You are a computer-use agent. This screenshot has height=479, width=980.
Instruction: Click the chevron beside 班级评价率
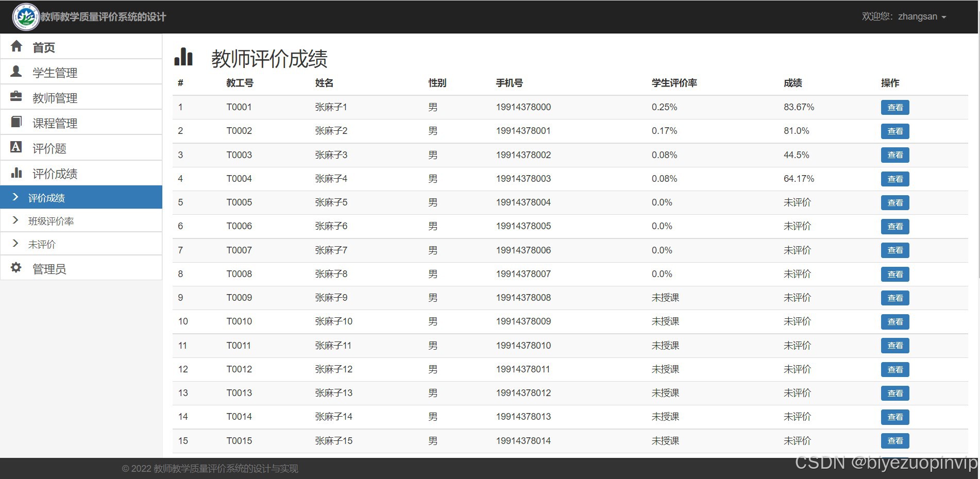(15, 220)
